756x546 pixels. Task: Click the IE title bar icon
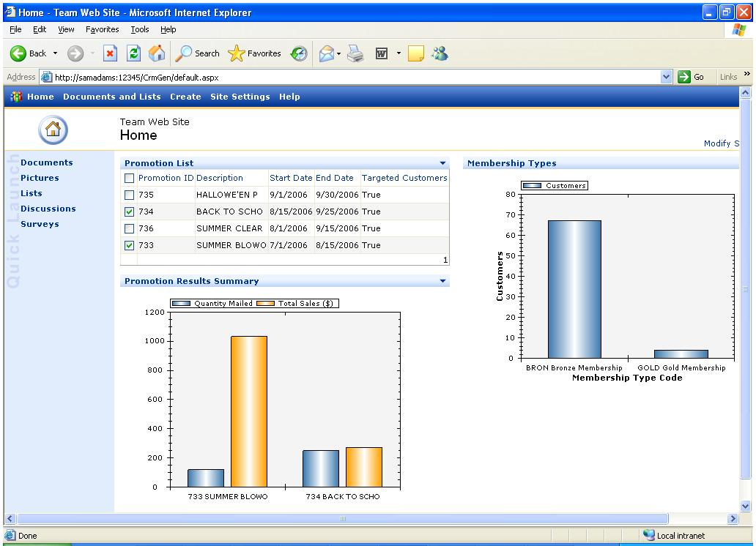(x=10, y=12)
